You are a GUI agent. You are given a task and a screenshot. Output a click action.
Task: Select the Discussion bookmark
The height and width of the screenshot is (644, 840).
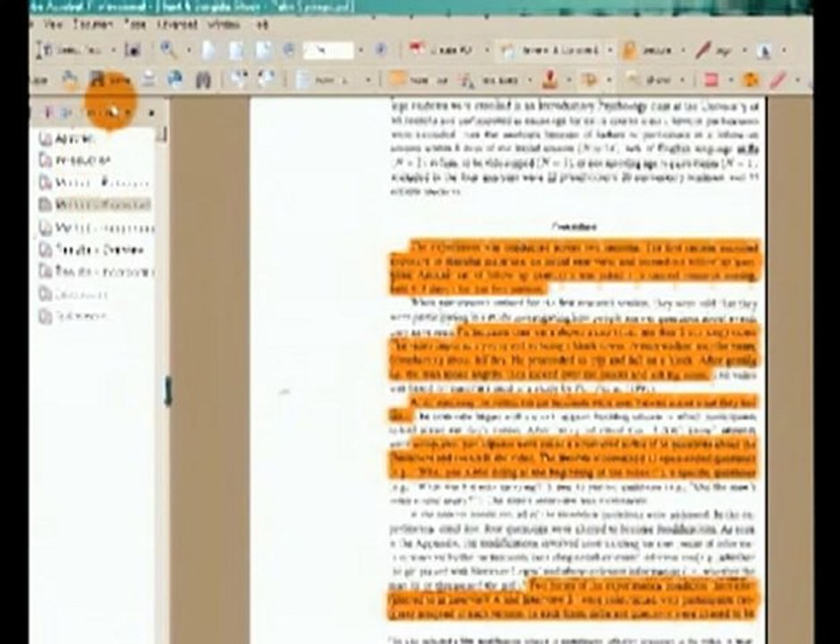[81, 294]
